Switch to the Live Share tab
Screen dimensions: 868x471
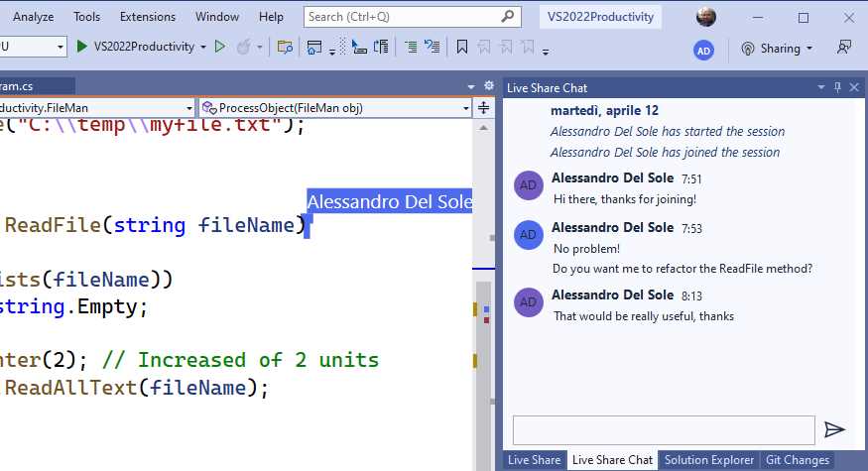[535, 460]
